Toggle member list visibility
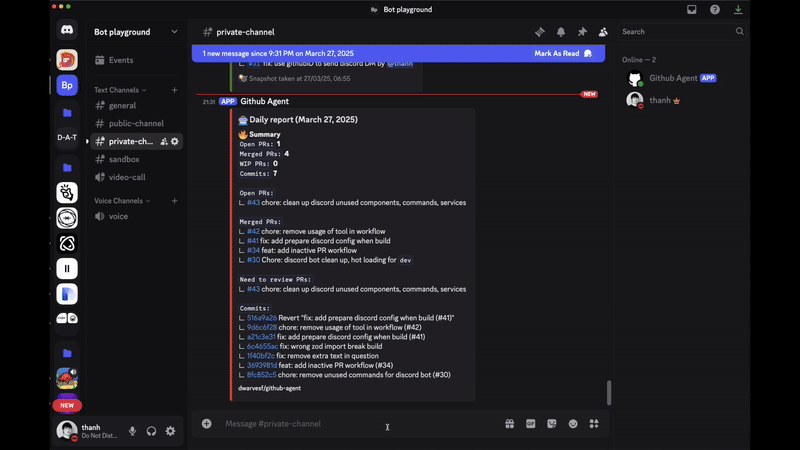800x450 pixels. (x=603, y=32)
